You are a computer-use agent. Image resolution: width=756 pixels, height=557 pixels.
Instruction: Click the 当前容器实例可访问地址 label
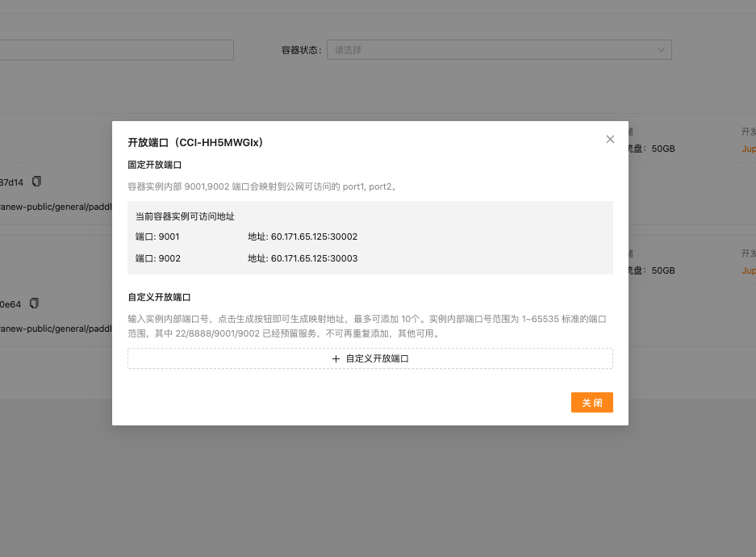click(x=185, y=216)
